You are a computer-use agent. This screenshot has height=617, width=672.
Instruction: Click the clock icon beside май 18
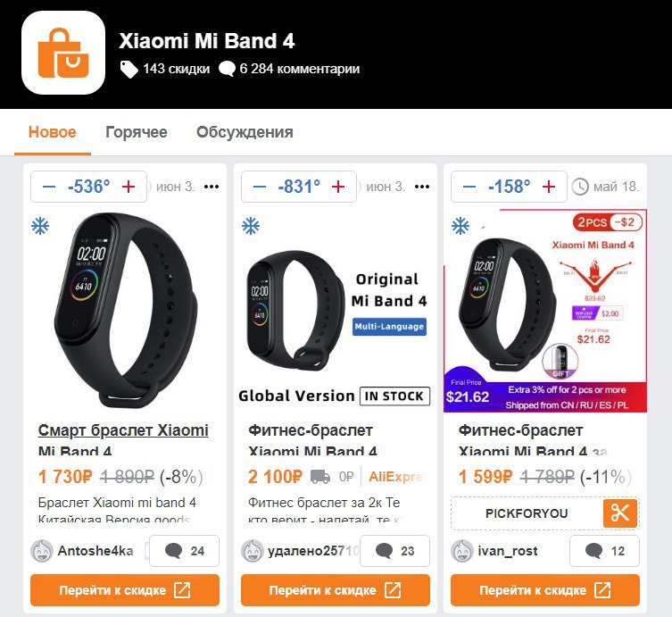(580, 187)
